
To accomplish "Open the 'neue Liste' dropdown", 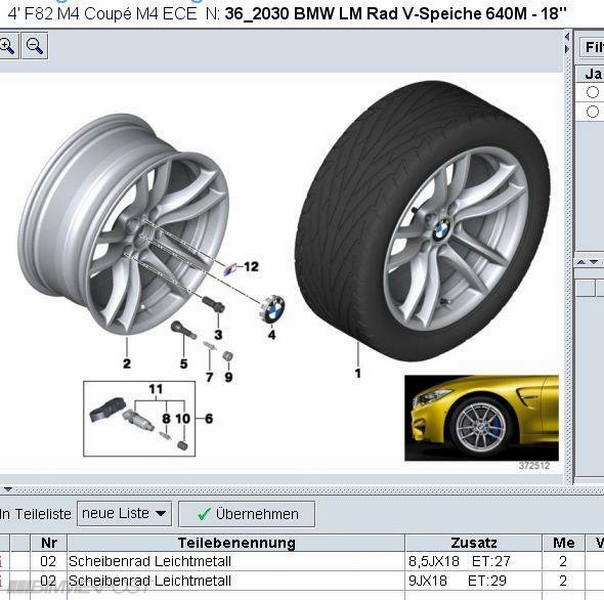I will tap(125, 514).
